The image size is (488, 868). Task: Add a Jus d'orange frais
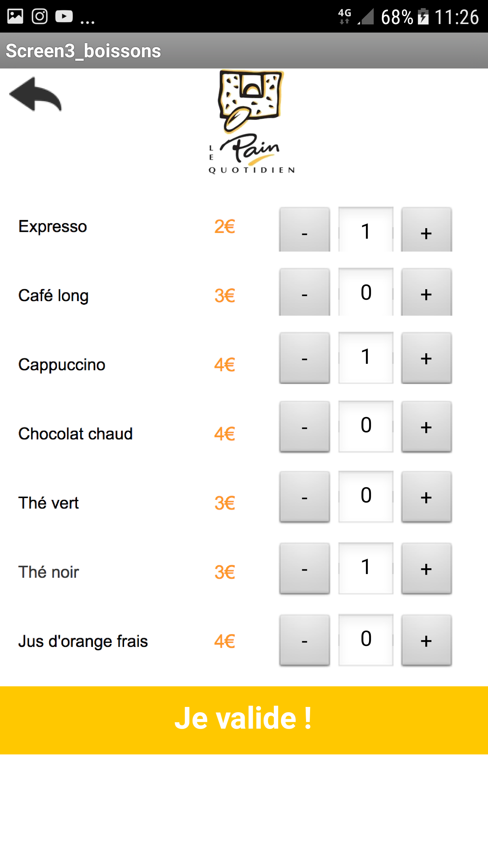(426, 640)
